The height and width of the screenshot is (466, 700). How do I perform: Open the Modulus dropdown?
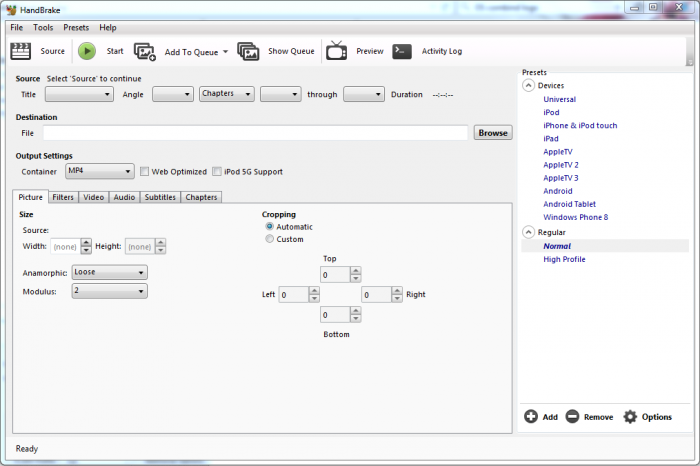tap(109, 291)
